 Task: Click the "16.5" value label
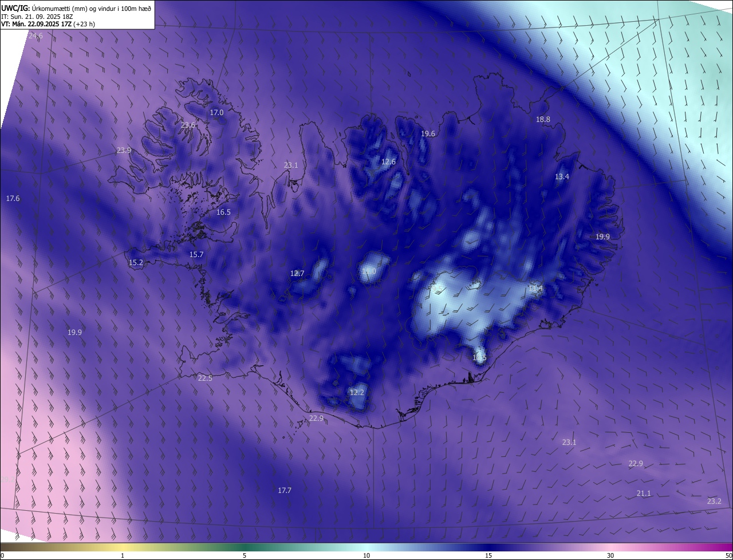223,212
